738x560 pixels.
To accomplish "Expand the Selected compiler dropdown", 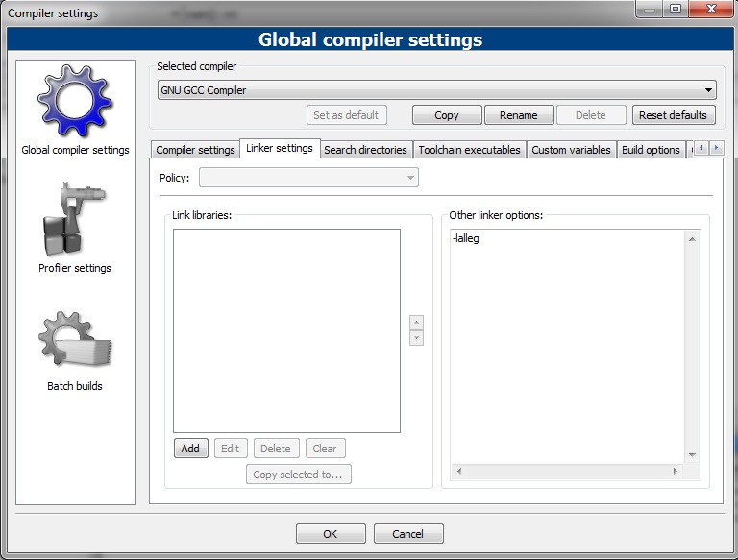I will [x=437, y=90].
